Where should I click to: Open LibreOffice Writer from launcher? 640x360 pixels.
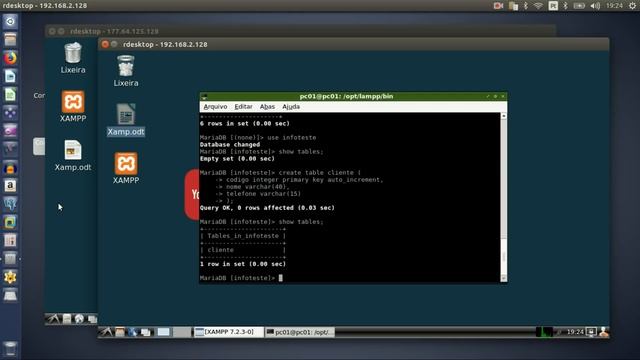(x=10, y=76)
